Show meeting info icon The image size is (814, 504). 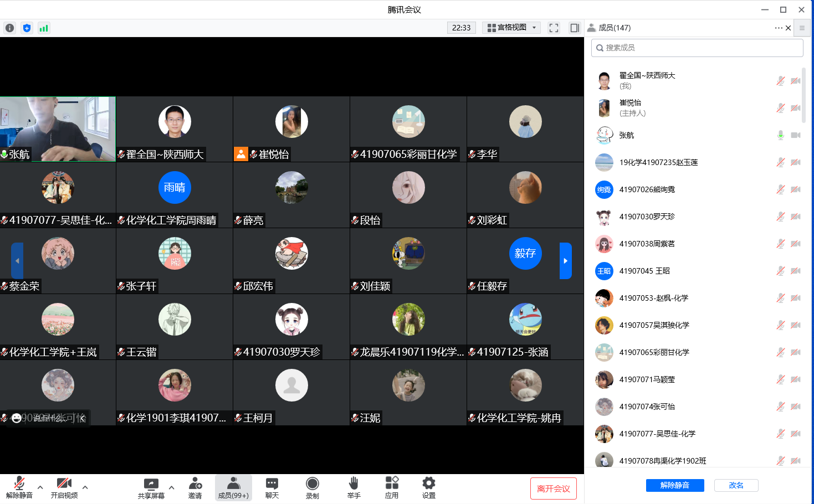point(9,28)
